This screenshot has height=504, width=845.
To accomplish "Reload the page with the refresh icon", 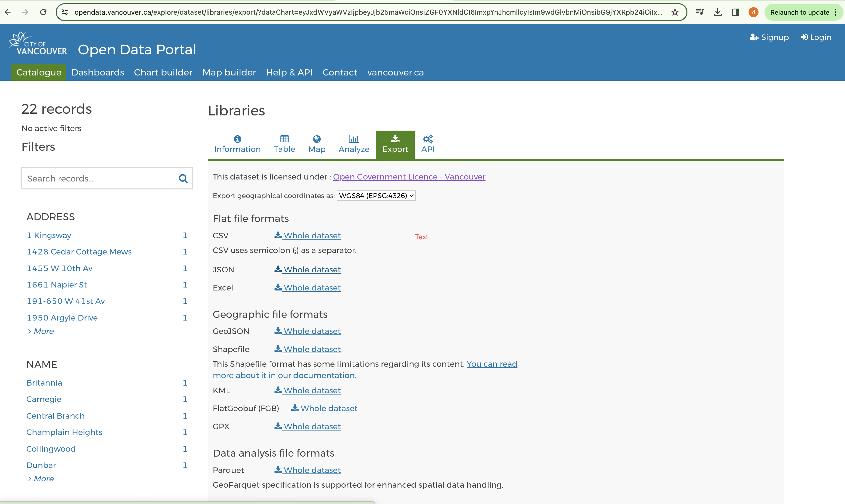I will click(43, 12).
